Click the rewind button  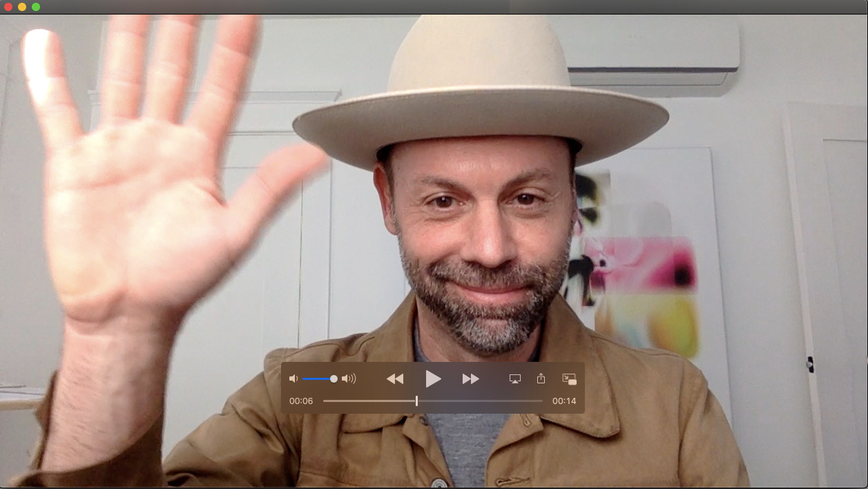pos(395,378)
